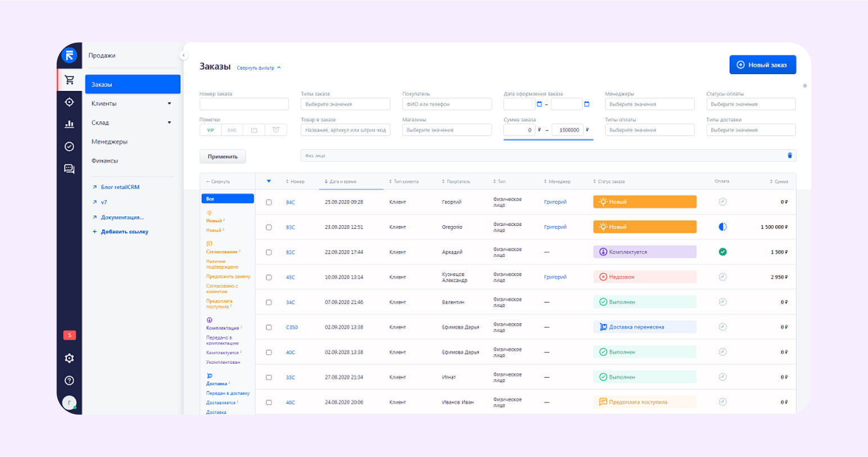Click the bar chart analytics icon

point(69,124)
